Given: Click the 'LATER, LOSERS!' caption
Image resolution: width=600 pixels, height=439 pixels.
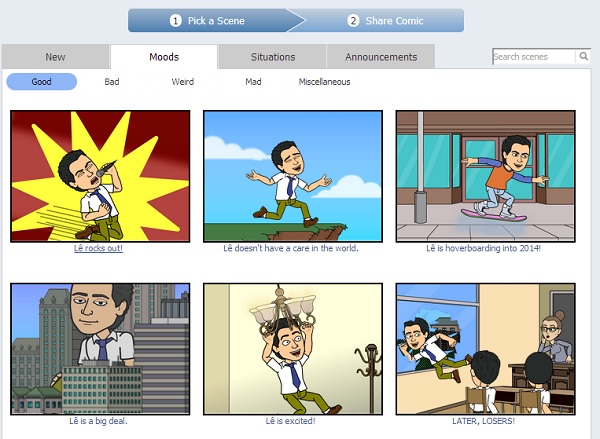Looking at the screenshot, I should pos(483,421).
